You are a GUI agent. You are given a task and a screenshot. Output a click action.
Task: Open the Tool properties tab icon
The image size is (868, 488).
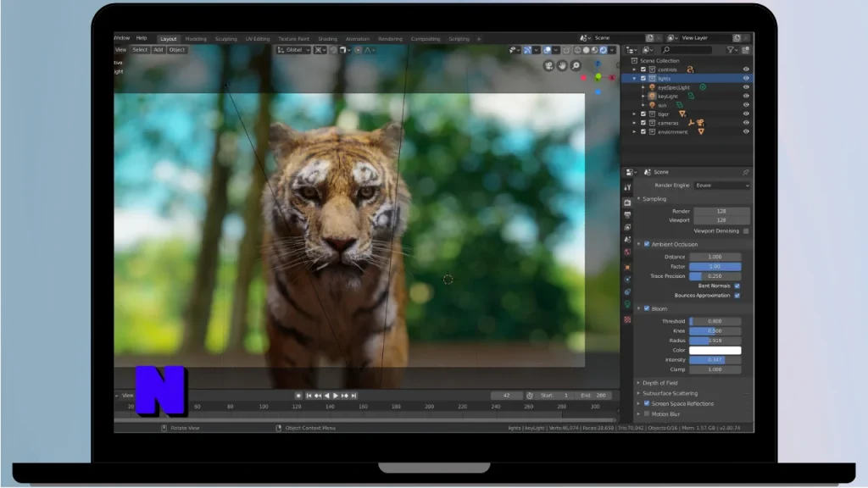pos(627,187)
